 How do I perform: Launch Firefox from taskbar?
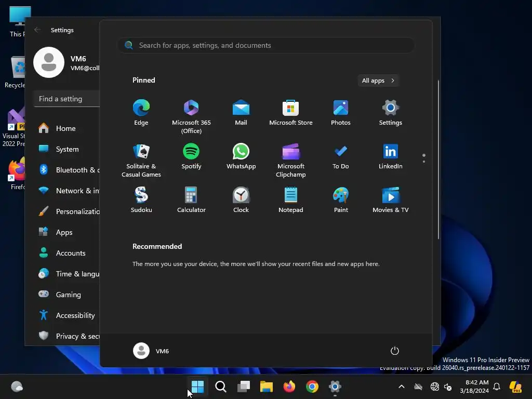click(x=289, y=387)
